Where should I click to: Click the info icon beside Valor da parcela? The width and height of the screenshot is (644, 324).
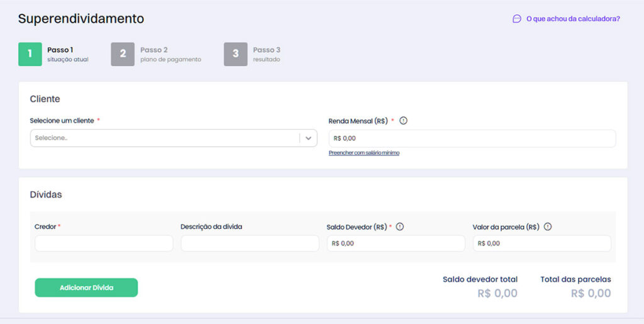(548, 227)
